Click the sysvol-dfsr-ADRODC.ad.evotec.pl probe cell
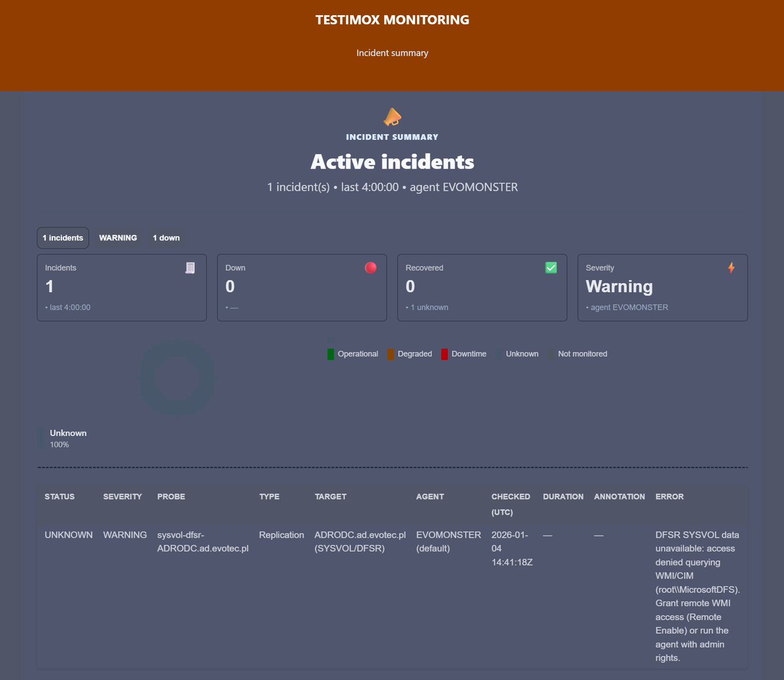Viewport: 784px width, 680px height. coord(203,542)
